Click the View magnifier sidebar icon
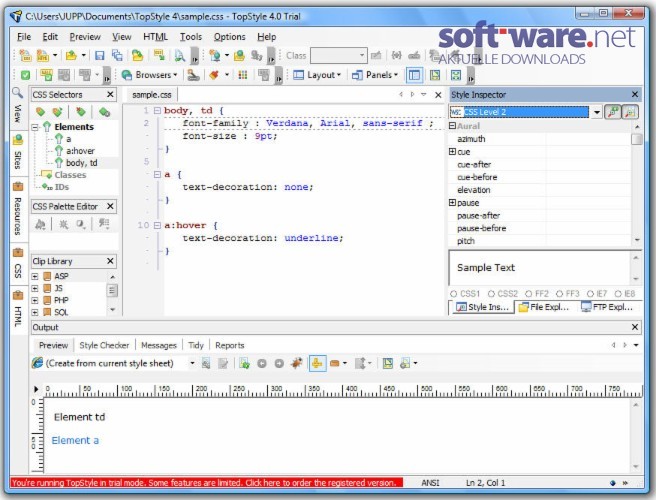 [18, 93]
